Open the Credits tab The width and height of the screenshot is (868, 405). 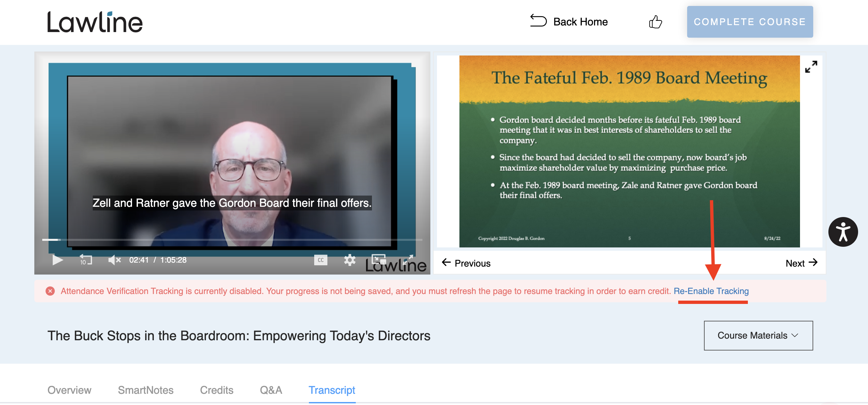click(x=217, y=390)
